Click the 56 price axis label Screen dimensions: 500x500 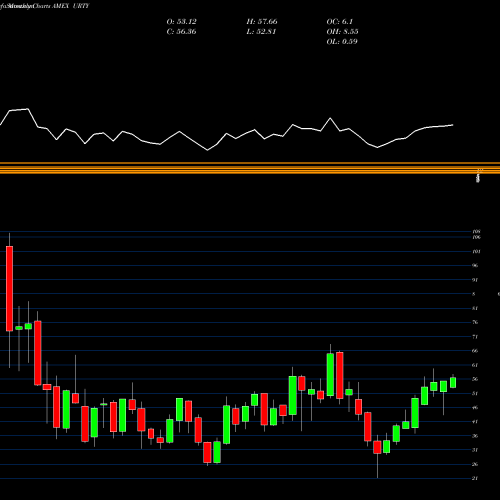click(475, 379)
